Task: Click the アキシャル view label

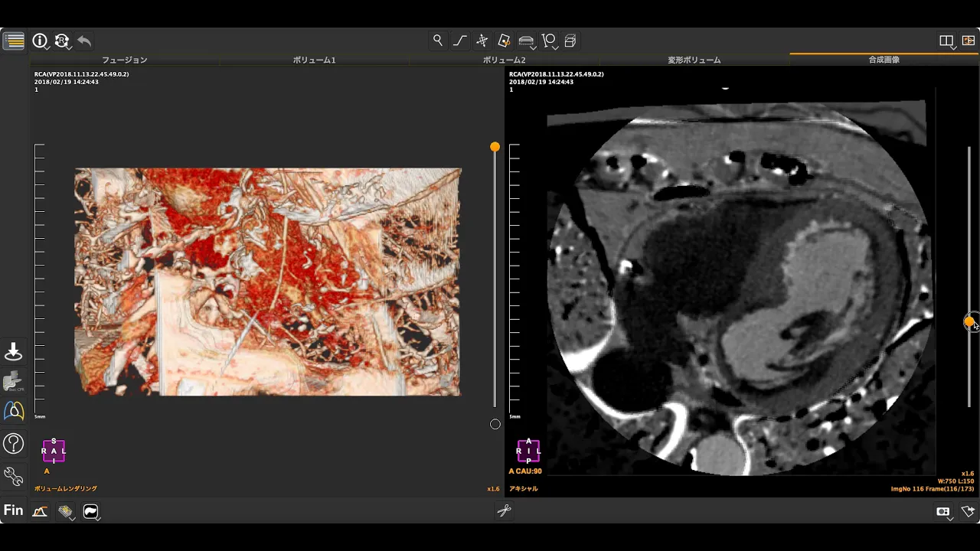Action: [x=524, y=488]
